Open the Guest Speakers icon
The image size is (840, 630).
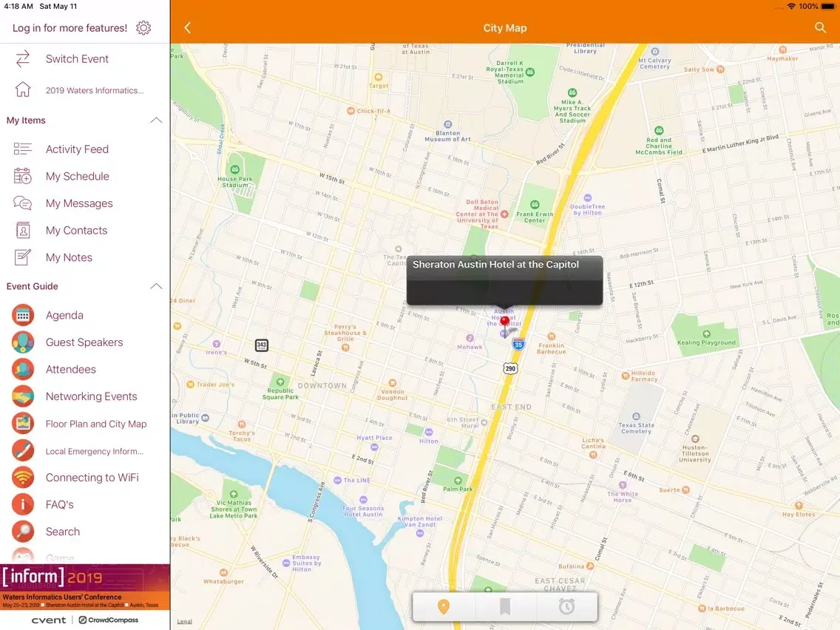click(x=22, y=342)
